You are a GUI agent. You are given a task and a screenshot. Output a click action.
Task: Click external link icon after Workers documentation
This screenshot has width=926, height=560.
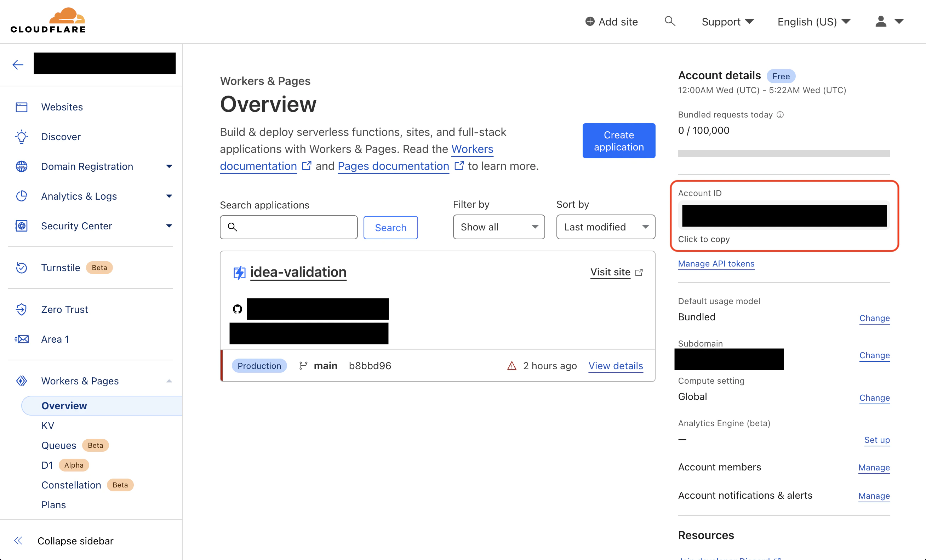click(307, 165)
